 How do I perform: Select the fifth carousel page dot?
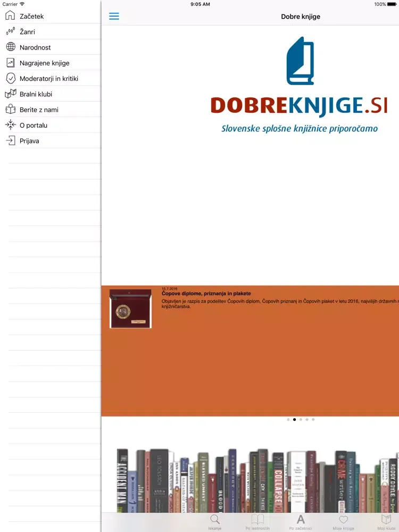click(313, 420)
